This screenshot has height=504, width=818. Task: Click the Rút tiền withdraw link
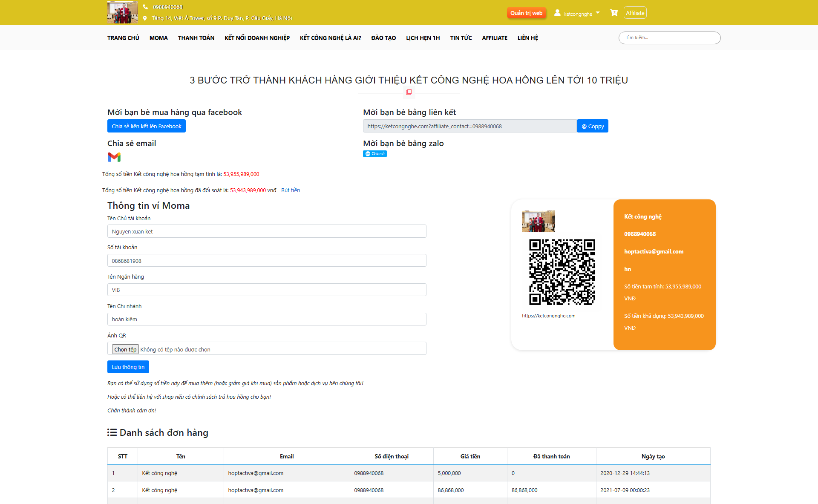tap(291, 190)
